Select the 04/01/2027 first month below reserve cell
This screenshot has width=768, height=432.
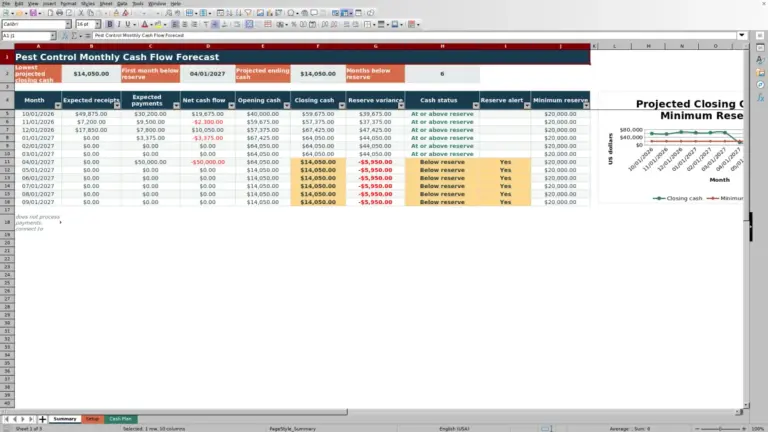[208, 73]
